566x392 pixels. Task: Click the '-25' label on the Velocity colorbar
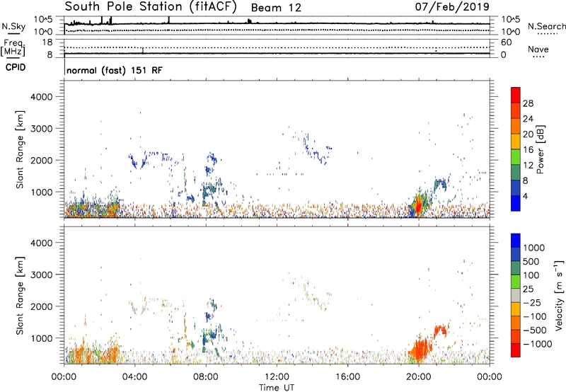532,302
